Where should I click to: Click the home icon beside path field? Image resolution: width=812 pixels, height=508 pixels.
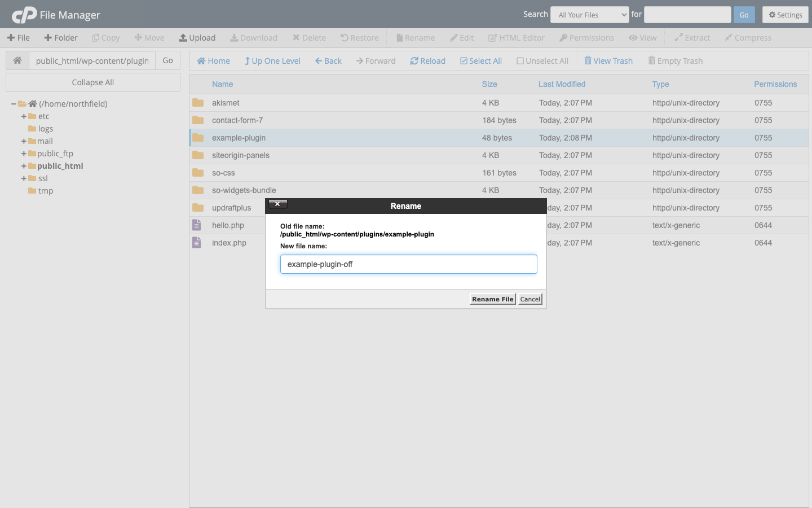17,60
